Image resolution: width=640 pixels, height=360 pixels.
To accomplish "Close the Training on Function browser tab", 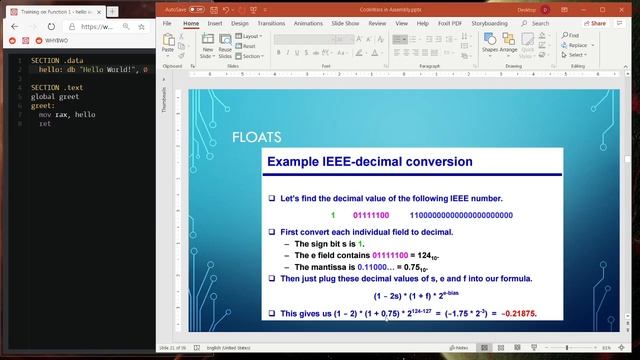I will click(x=99, y=12).
